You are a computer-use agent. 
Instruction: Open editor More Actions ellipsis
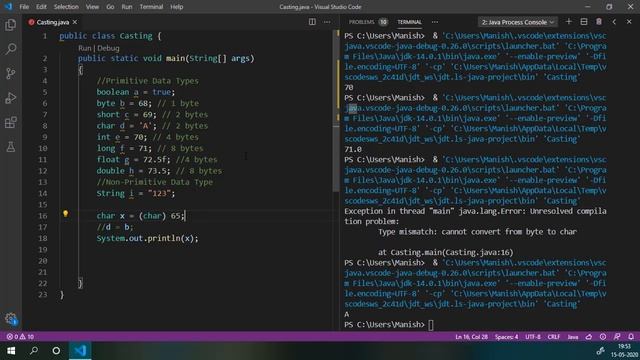327,22
